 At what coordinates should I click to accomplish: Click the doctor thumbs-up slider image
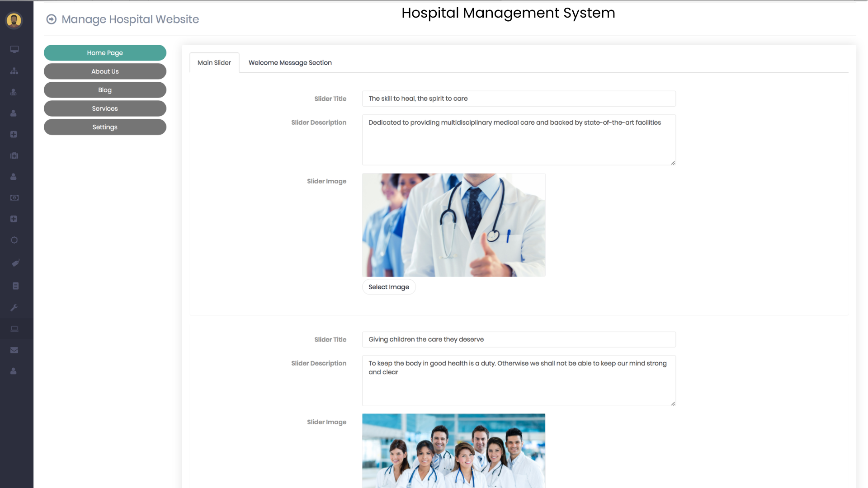[454, 225]
